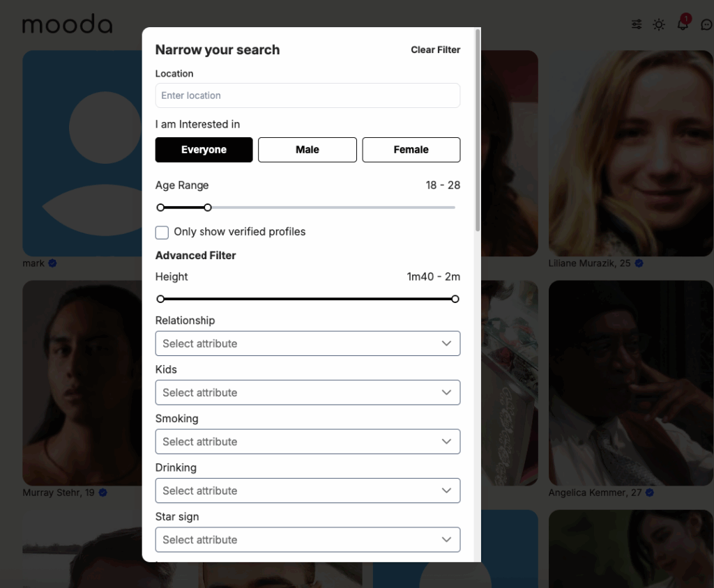Toggle the light/dark theme sun icon
714x588 pixels.
tap(659, 24)
